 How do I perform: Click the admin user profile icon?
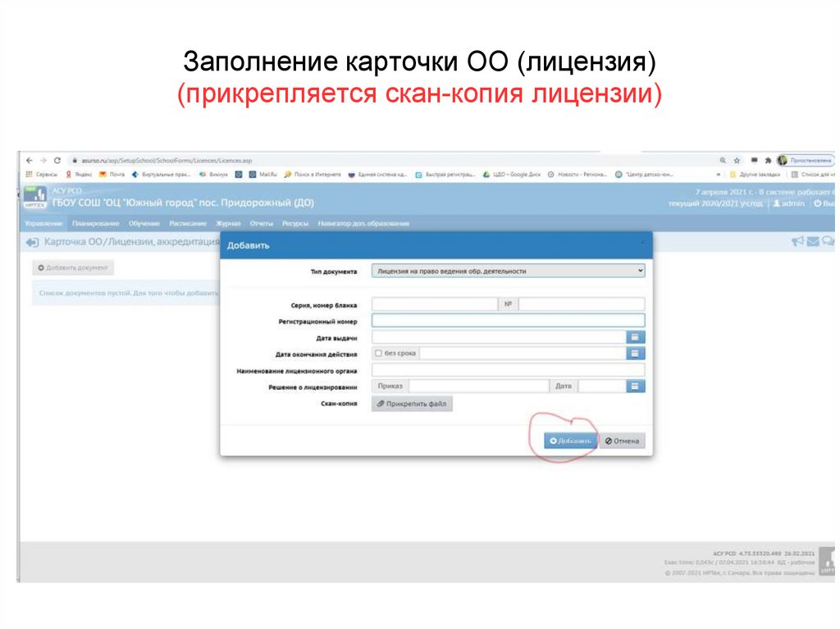[777, 203]
